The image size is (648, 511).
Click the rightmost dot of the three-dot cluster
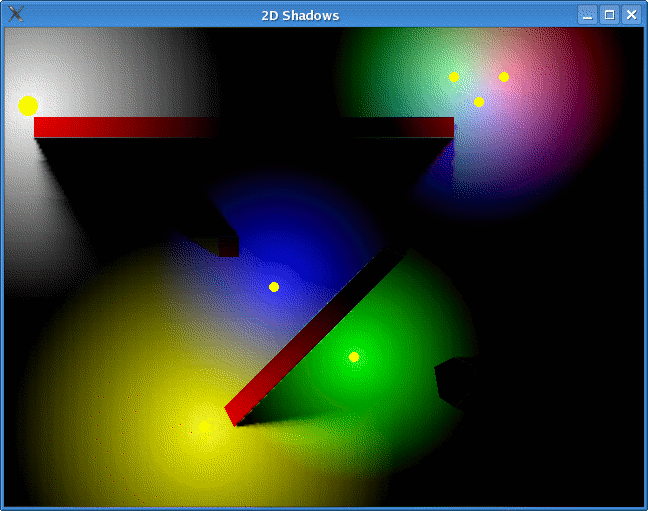[x=504, y=77]
